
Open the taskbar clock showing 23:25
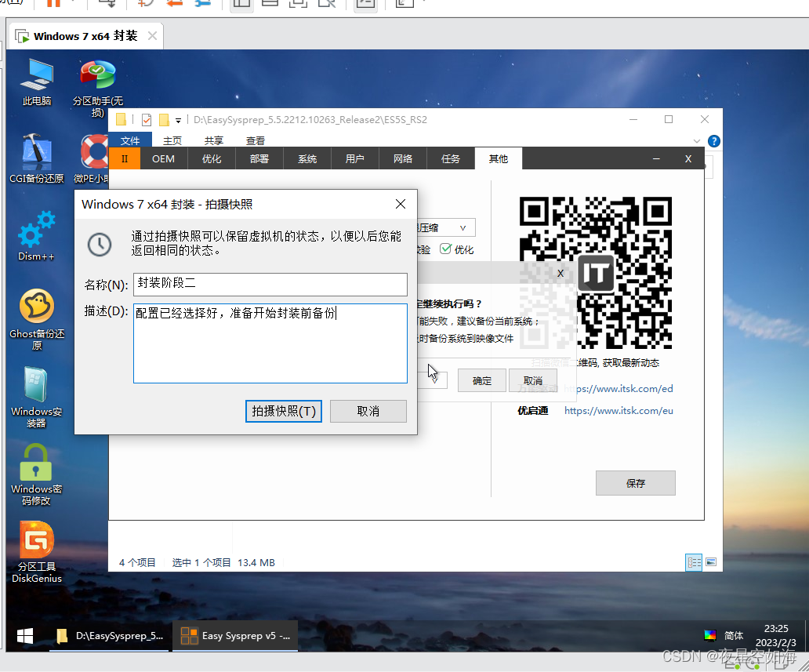(775, 635)
